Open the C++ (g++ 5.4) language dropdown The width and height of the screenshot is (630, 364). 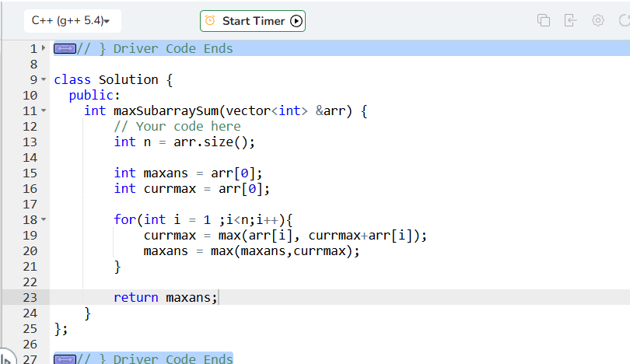(72, 21)
